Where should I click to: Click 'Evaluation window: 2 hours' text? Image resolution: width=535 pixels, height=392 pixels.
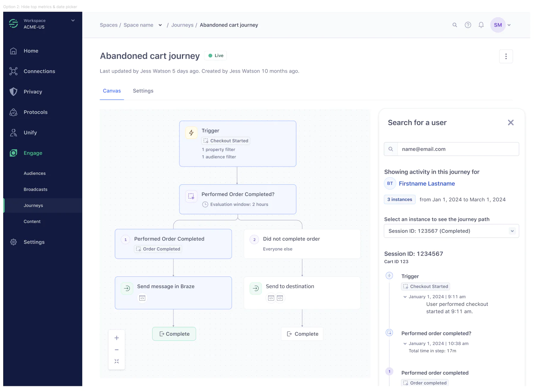pyautogui.click(x=239, y=205)
